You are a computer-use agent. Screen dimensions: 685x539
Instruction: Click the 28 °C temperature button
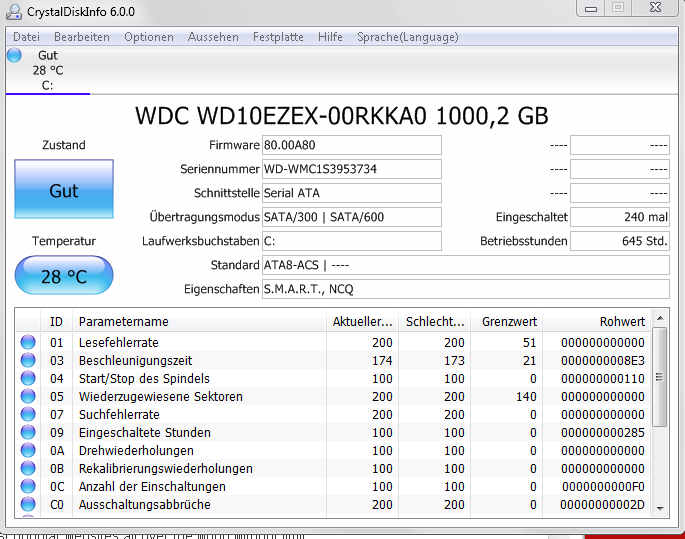point(64,275)
